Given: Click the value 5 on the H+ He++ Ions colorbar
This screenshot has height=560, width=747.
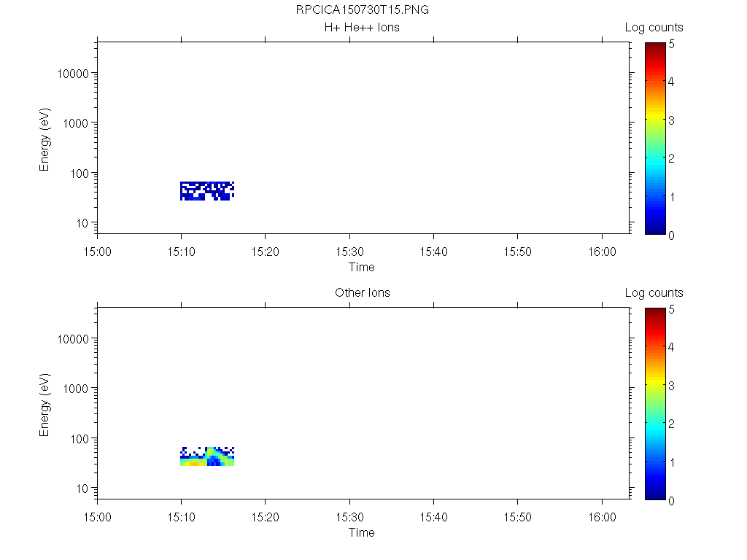Looking at the screenshot, I should tap(671, 44).
